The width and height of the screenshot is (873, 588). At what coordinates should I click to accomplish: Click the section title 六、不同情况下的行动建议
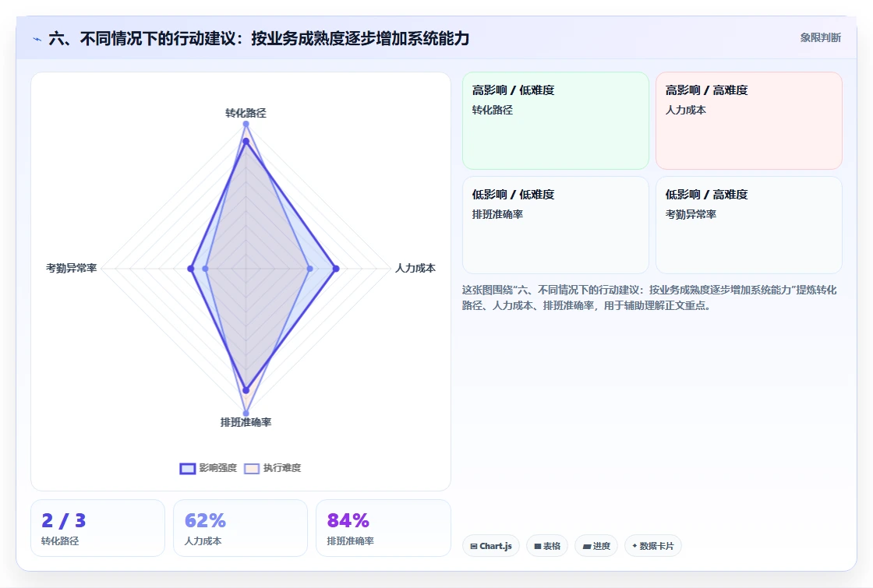pyautogui.click(x=259, y=38)
